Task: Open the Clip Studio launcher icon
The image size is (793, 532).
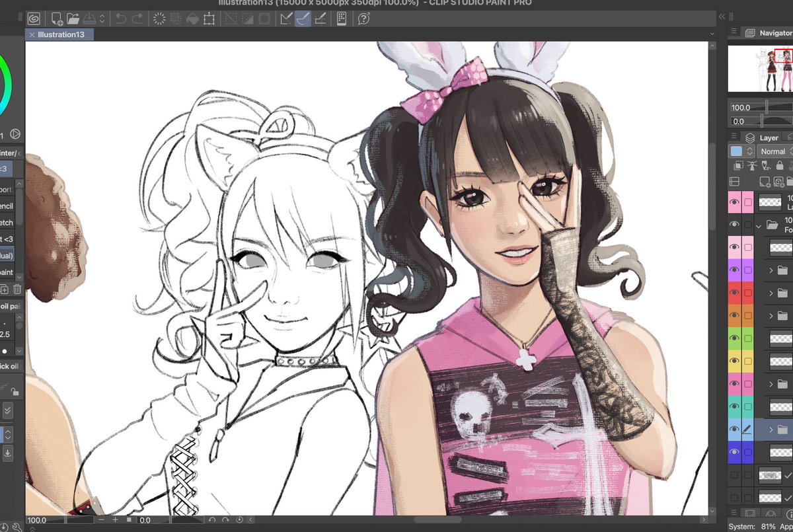Action: pos(34,19)
